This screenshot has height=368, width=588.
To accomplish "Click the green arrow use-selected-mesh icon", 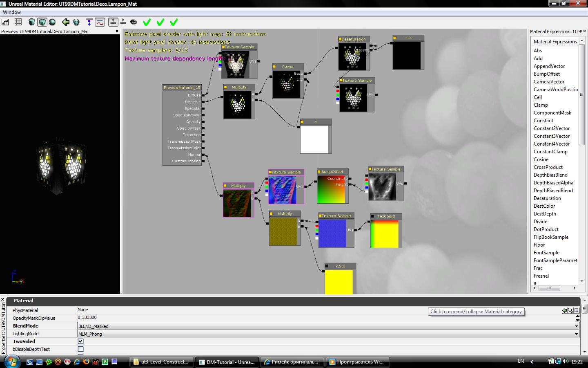I will [65, 22].
